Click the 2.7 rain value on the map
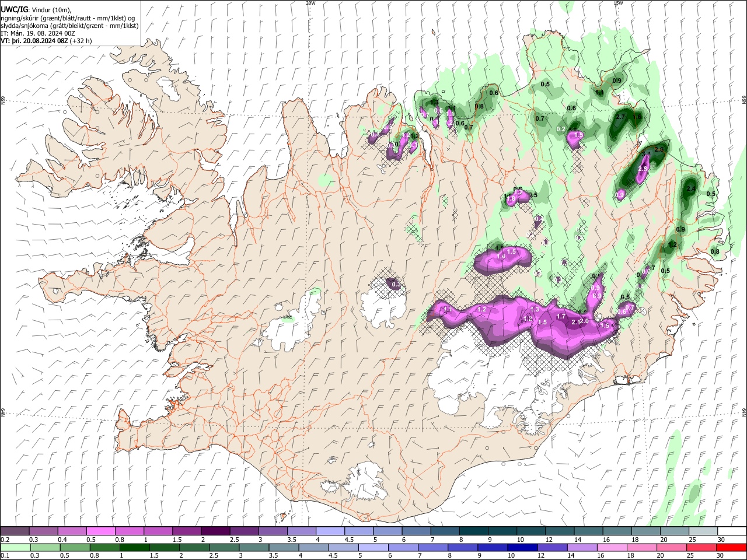 tap(620, 117)
